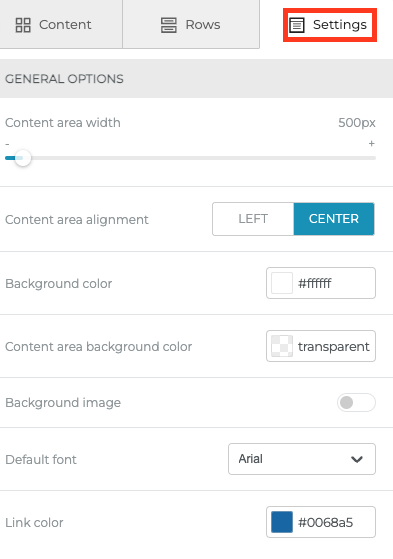This screenshot has width=393, height=559.
Task: Set content area alignment to CENTER
Action: point(334,219)
